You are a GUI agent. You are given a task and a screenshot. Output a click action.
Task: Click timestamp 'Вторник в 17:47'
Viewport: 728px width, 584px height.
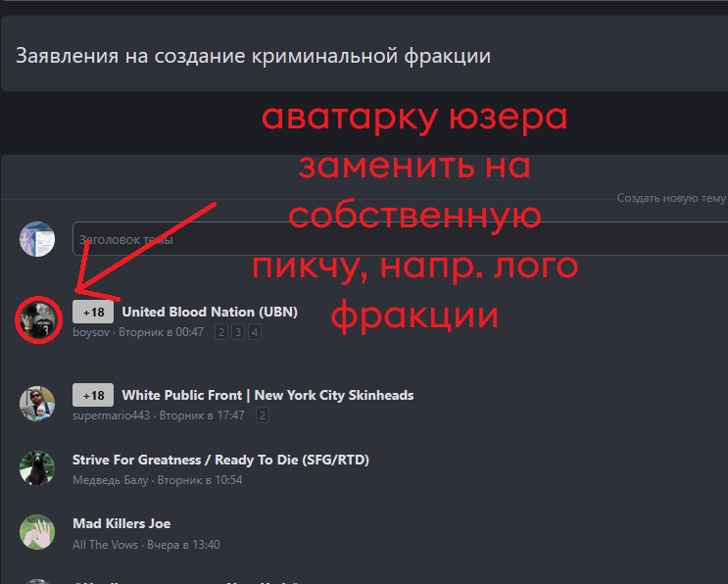[202, 415]
